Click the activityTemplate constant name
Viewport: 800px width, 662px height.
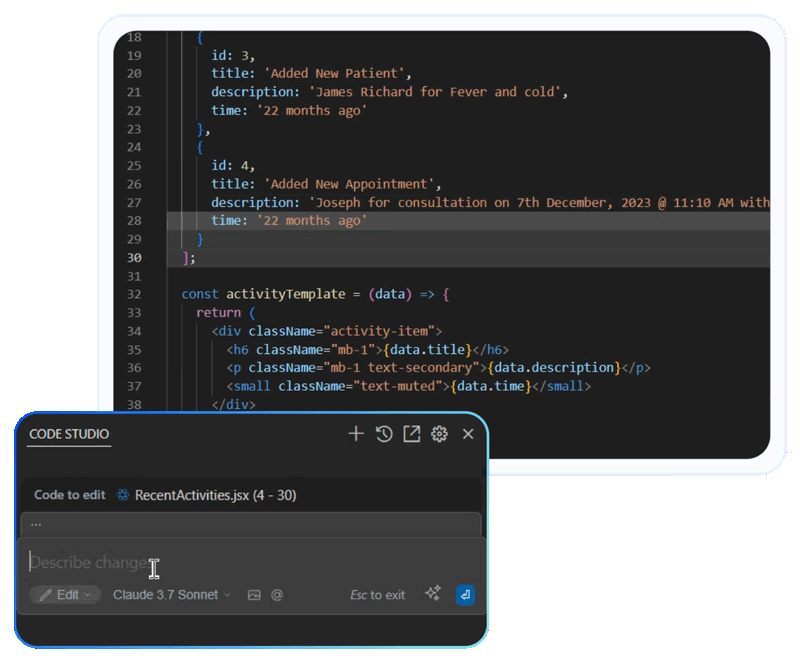click(286, 294)
